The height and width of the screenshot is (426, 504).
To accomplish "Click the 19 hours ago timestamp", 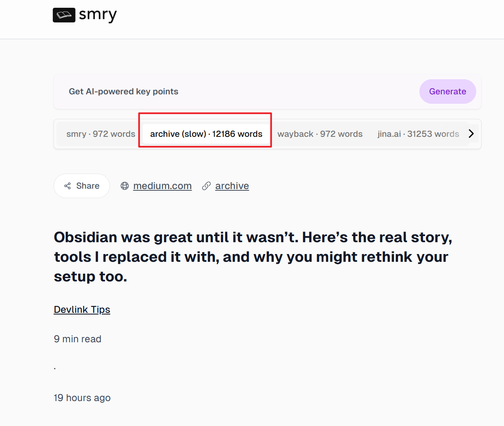I will pos(82,398).
